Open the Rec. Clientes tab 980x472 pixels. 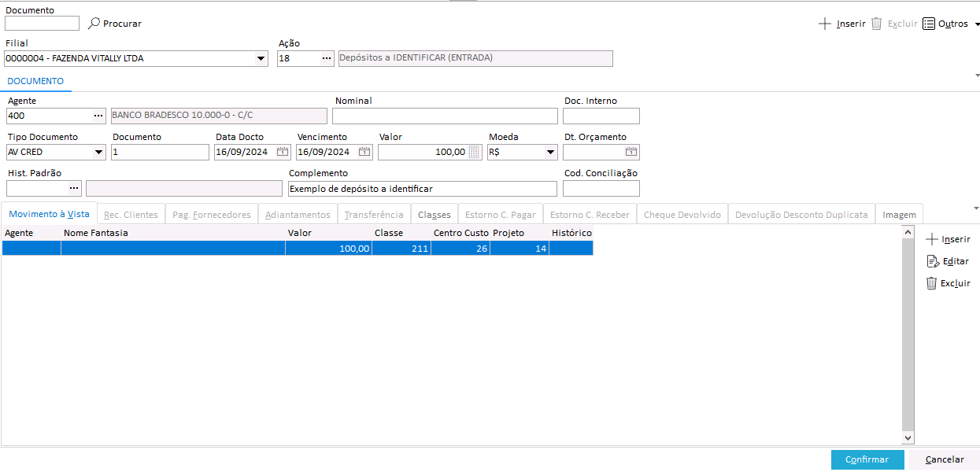pos(131,214)
